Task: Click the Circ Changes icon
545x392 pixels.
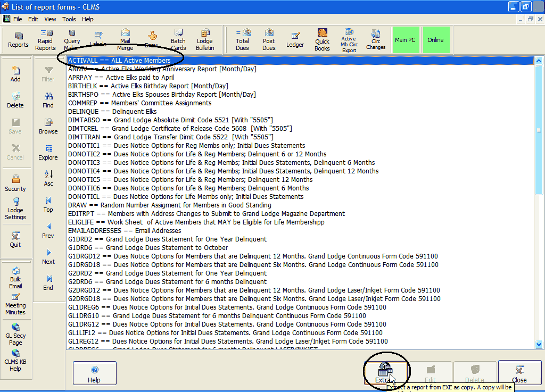Action: point(376,40)
